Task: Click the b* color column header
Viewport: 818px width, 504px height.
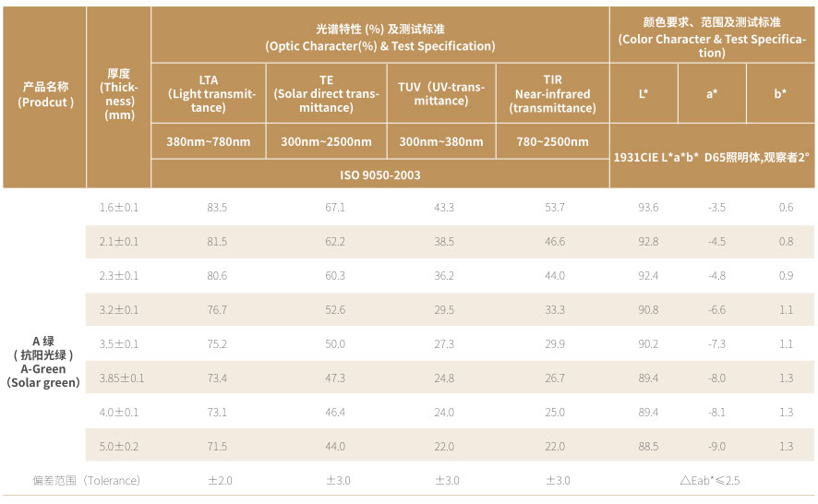Action: pyautogui.click(x=780, y=93)
